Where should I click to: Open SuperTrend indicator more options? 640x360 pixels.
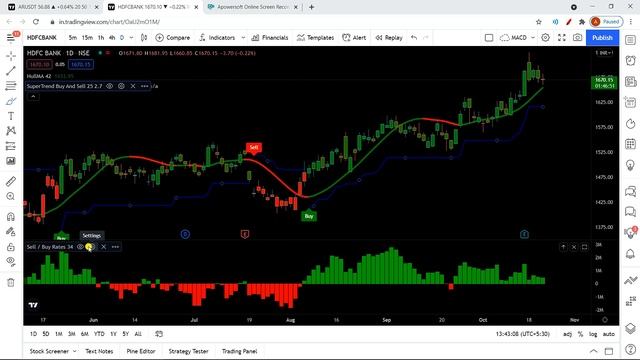144,86
